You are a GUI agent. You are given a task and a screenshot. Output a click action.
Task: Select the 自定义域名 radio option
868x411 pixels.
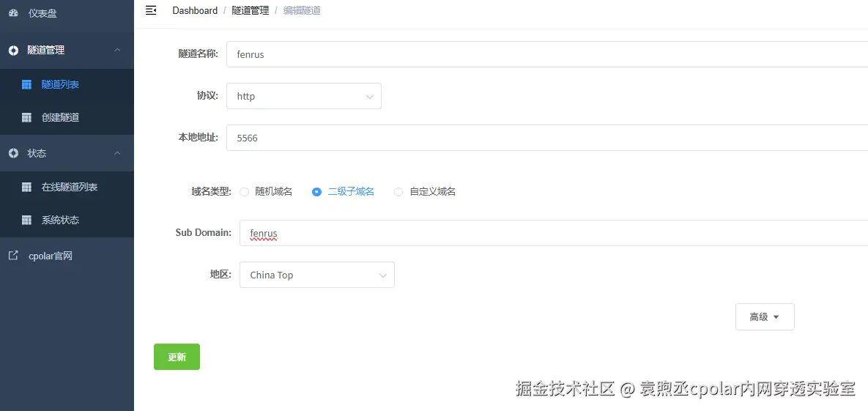pyautogui.click(x=398, y=192)
